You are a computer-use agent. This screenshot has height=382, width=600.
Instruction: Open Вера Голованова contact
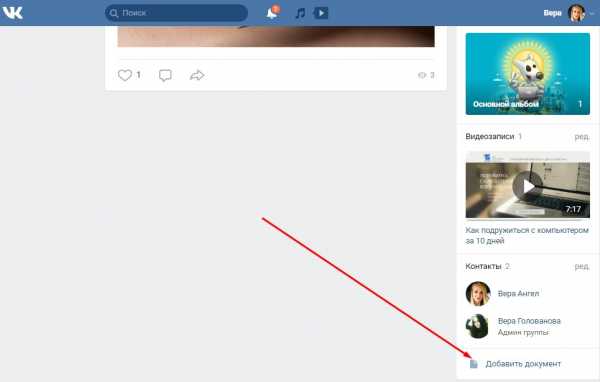(x=529, y=321)
